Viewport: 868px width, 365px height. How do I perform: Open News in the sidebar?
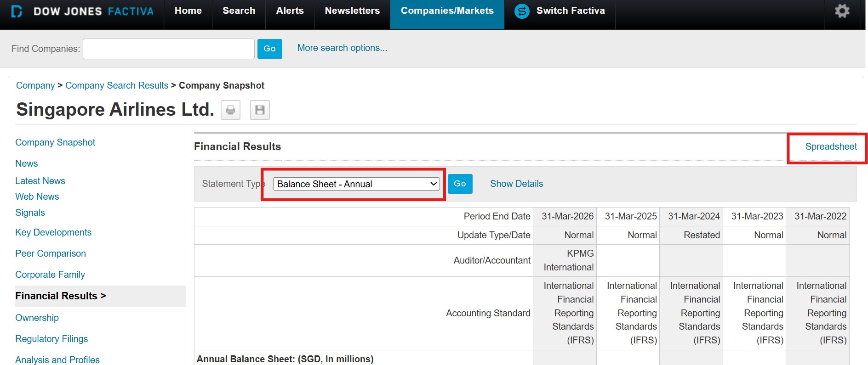coord(27,163)
